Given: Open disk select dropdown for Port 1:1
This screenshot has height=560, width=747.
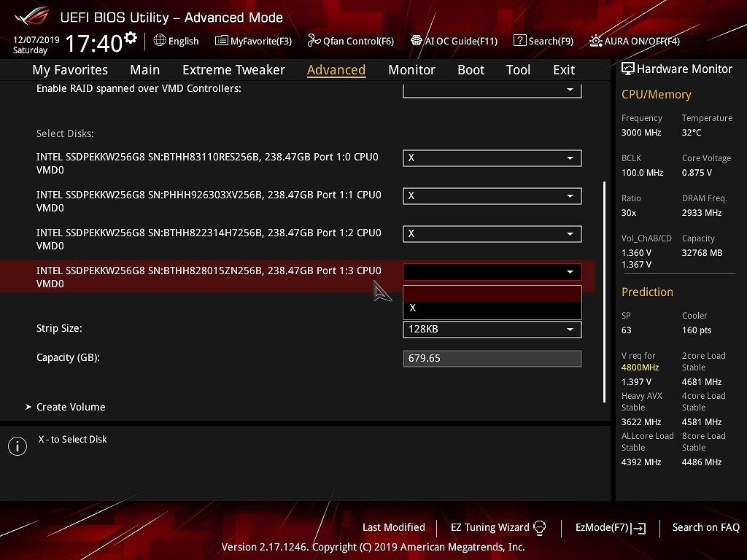Looking at the screenshot, I should (492, 196).
